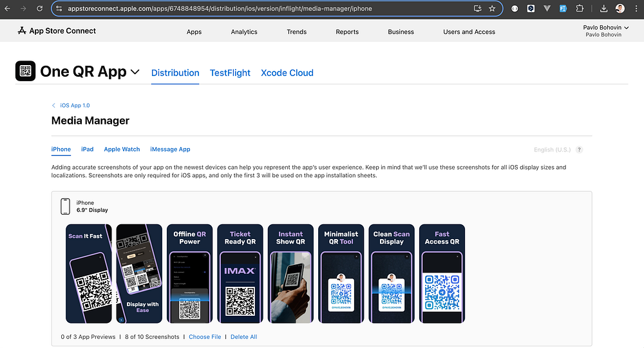
Task: Select the Distribution tab
Action: pyautogui.click(x=175, y=73)
